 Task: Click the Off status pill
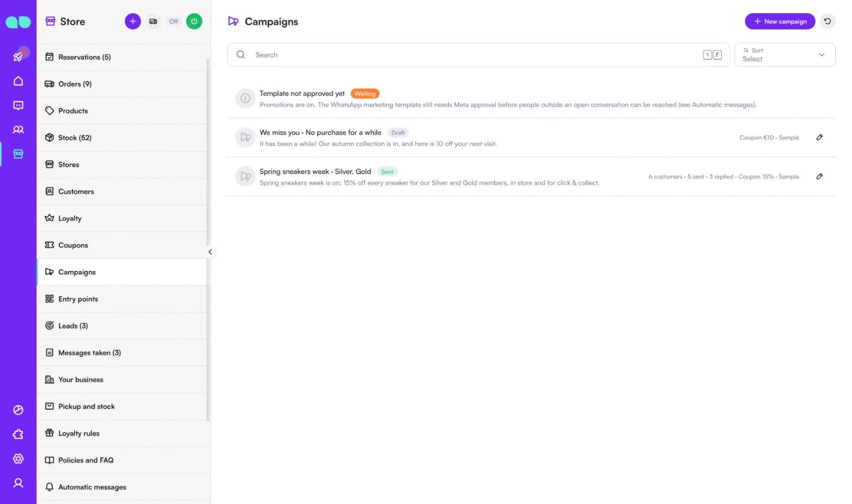[173, 22]
